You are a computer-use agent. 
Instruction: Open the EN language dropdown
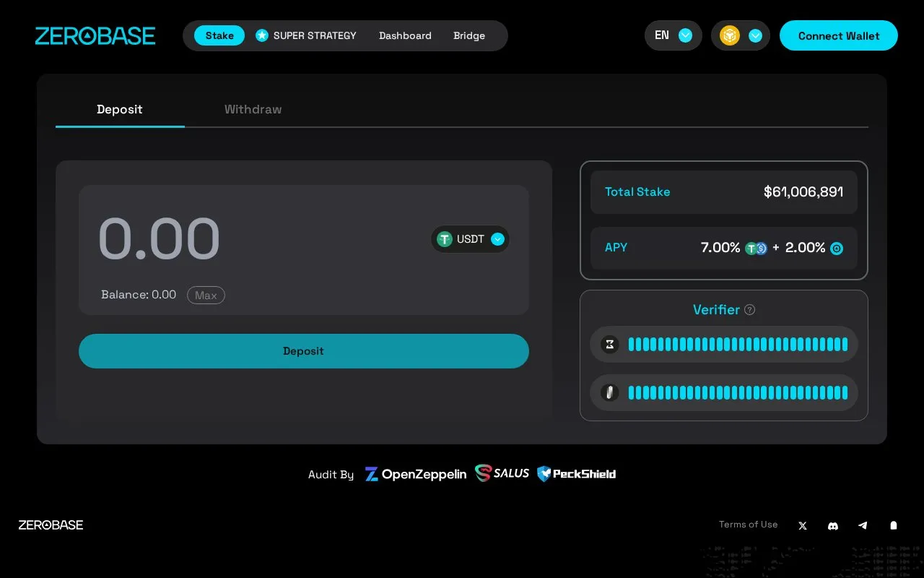[674, 35]
